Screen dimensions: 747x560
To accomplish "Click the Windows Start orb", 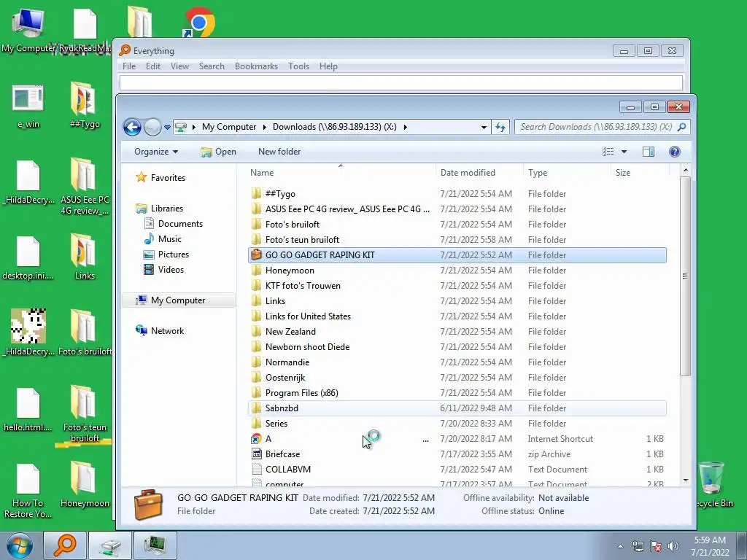I will [x=20, y=545].
